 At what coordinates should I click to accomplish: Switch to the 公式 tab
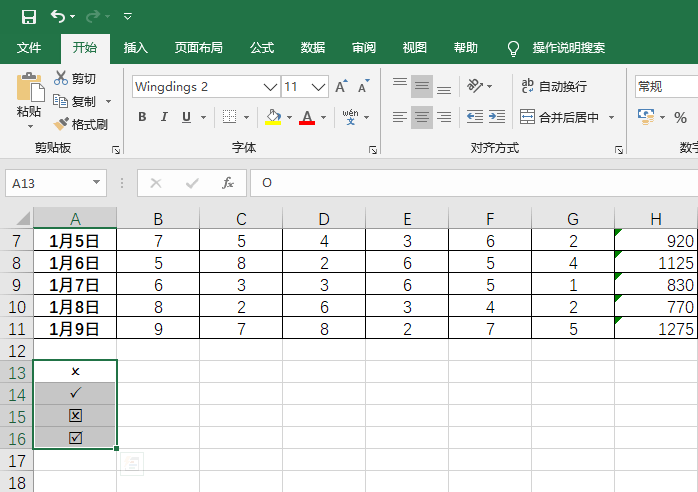(262, 48)
